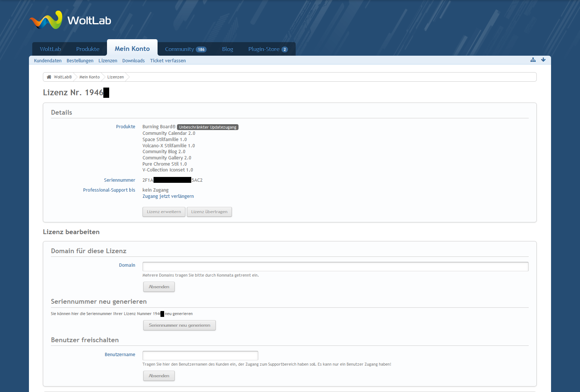Viewport: 580px width, 392px height.
Task: Open Kundendaten in the sub-menu
Action: point(48,61)
